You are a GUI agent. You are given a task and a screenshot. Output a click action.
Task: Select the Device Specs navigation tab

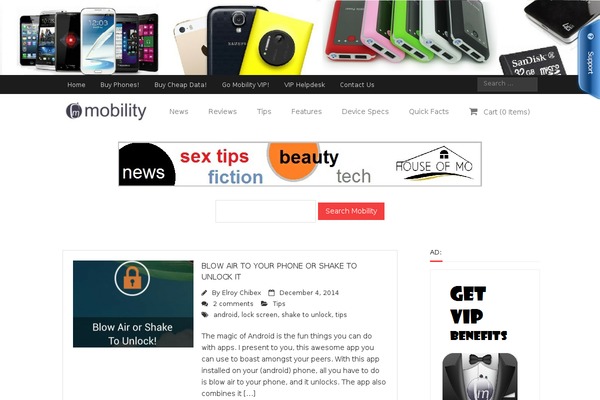(x=365, y=111)
